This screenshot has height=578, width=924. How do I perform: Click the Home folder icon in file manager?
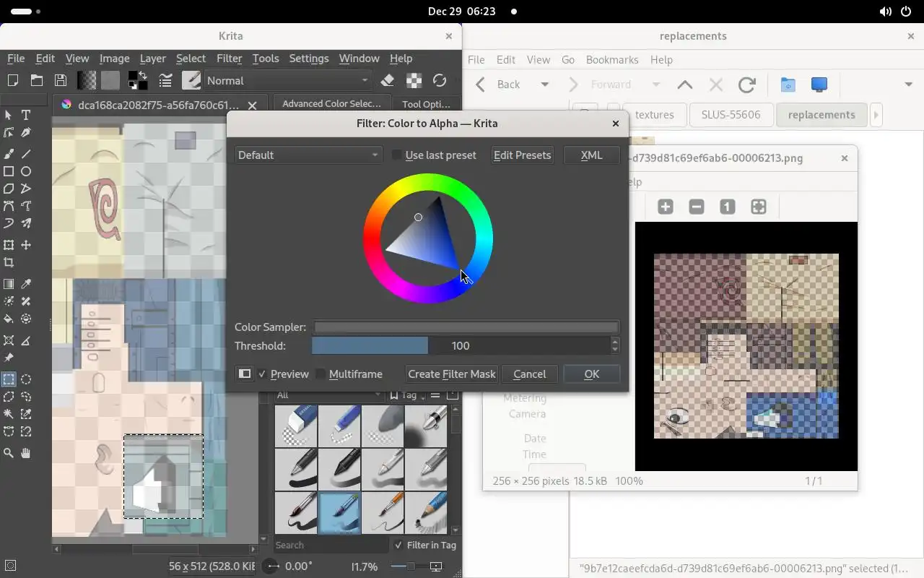(x=788, y=85)
